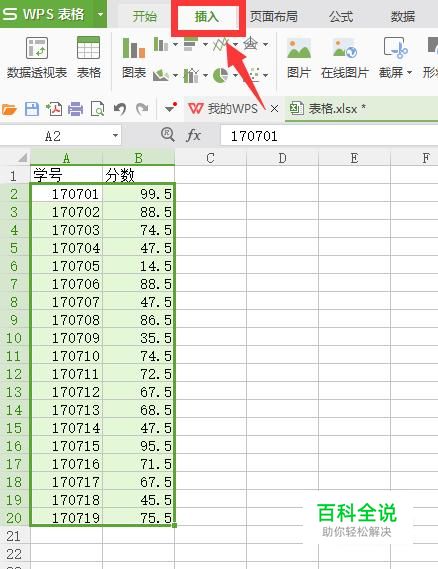This screenshot has width=438, height=569.
Task: Insert a column chart
Action: coord(160,44)
